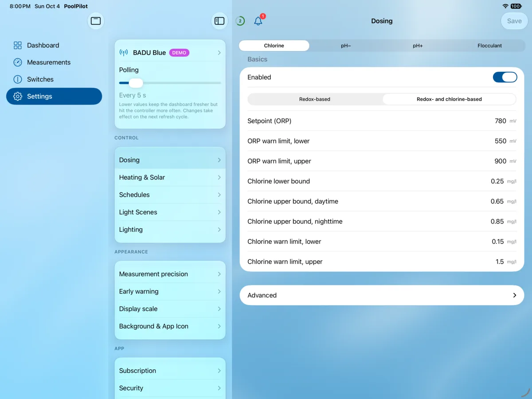This screenshot has height=399, width=532.
Task: Edit Chlorine warn limit lower 0.15
Action: coord(498,242)
